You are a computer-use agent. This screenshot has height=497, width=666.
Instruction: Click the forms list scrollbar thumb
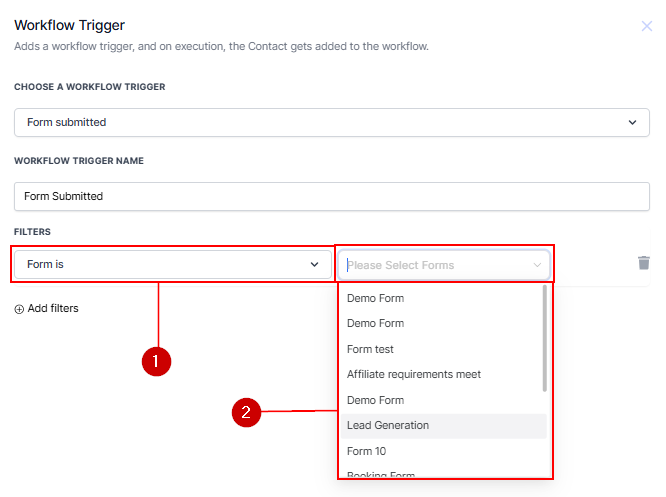coord(544,338)
